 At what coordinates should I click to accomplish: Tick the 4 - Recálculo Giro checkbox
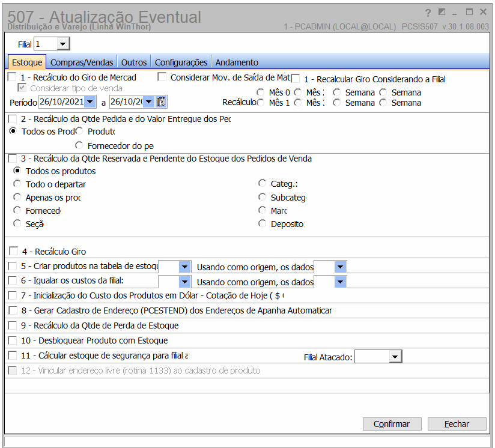point(14,251)
